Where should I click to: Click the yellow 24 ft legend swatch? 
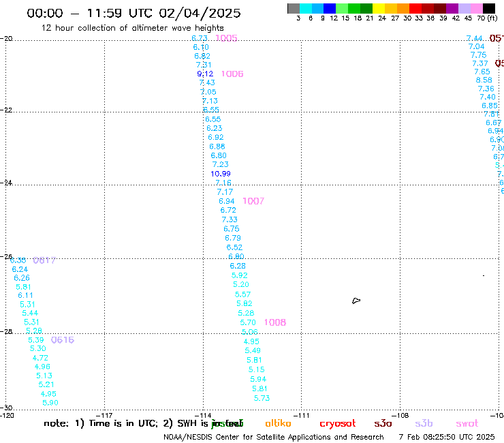[x=379, y=8]
